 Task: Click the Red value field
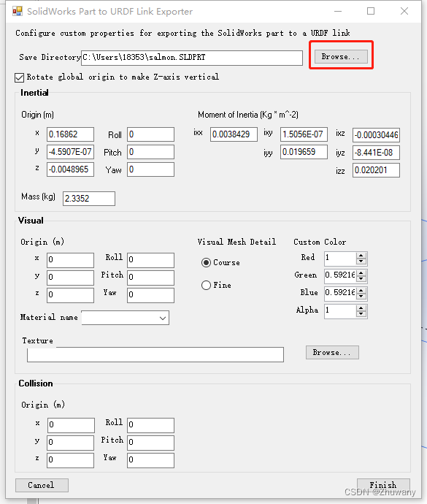[340, 259]
